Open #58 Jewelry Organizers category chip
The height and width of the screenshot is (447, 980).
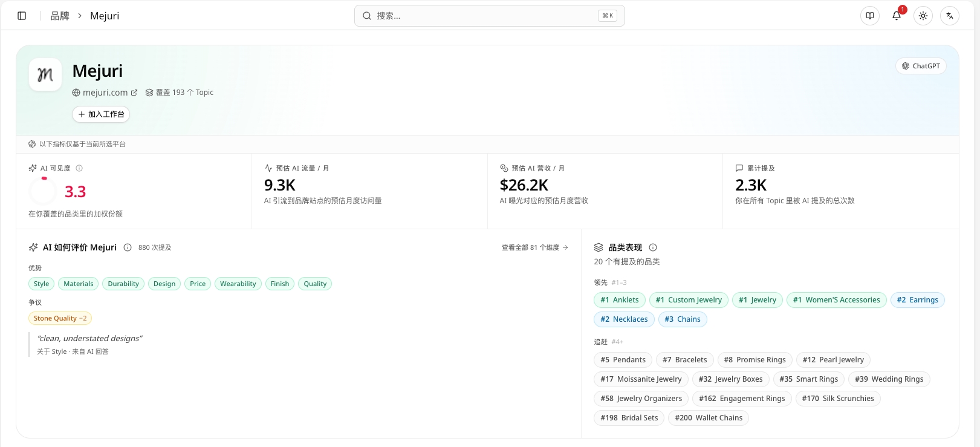(x=641, y=399)
